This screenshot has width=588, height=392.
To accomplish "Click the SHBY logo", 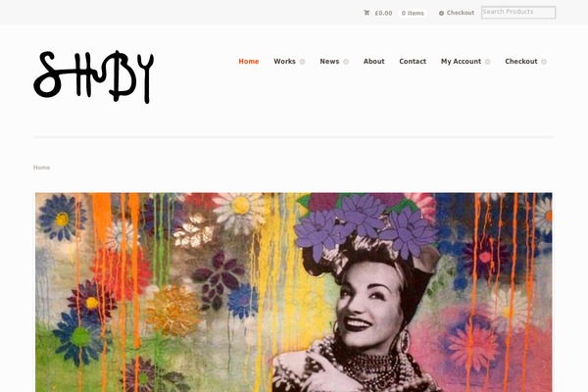I will [94, 76].
